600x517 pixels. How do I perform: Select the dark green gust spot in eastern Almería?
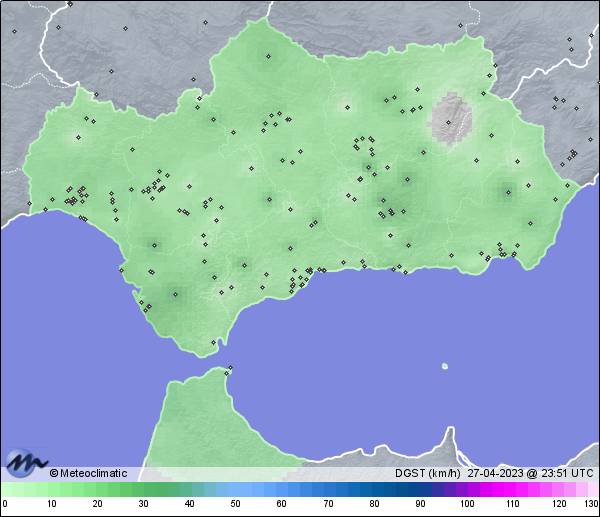505,190
